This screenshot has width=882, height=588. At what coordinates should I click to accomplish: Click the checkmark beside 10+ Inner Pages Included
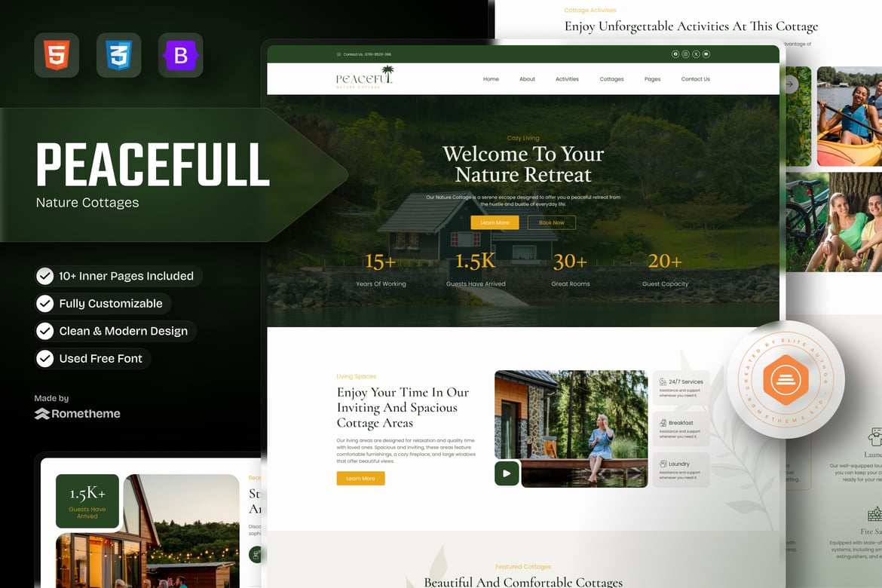coord(45,276)
